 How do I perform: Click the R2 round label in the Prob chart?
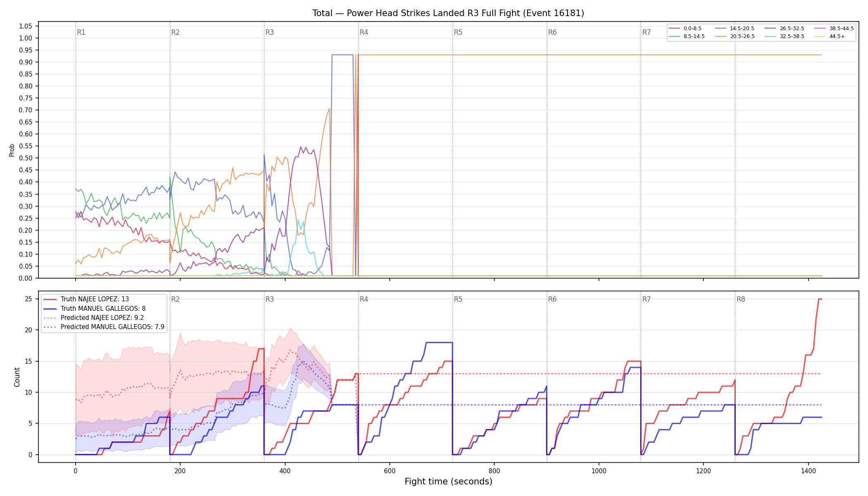tap(175, 32)
